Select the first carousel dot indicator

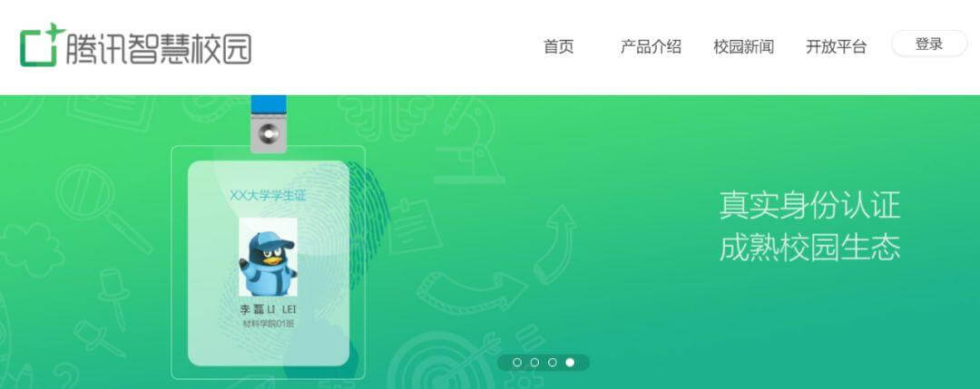coord(517,362)
